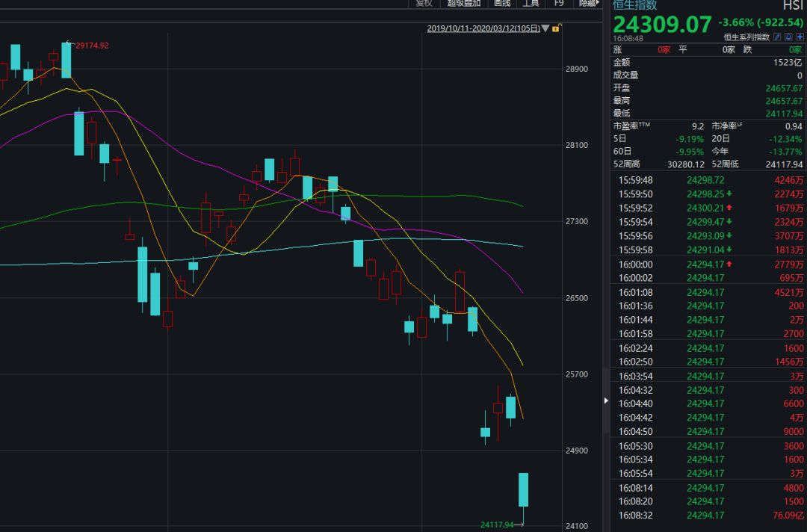The image size is (807, 532).
Task: Click the 恒生指数 title in quote panel
Action: (634, 4)
